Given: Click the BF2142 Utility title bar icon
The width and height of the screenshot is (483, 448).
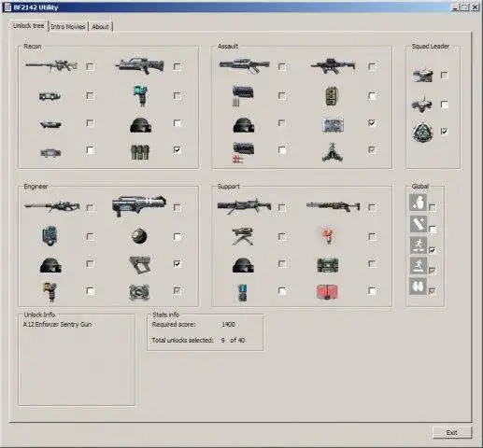Looking at the screenshot, I should coord(7,7).
